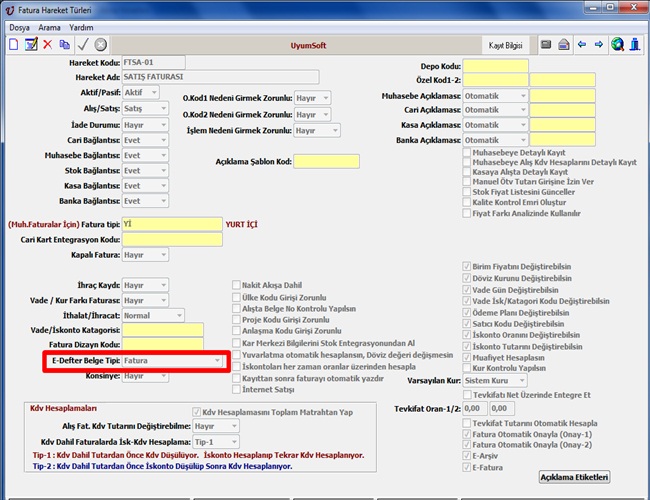
Task: Click the printer-like icon in the toolbar
Action: [564, 44]
